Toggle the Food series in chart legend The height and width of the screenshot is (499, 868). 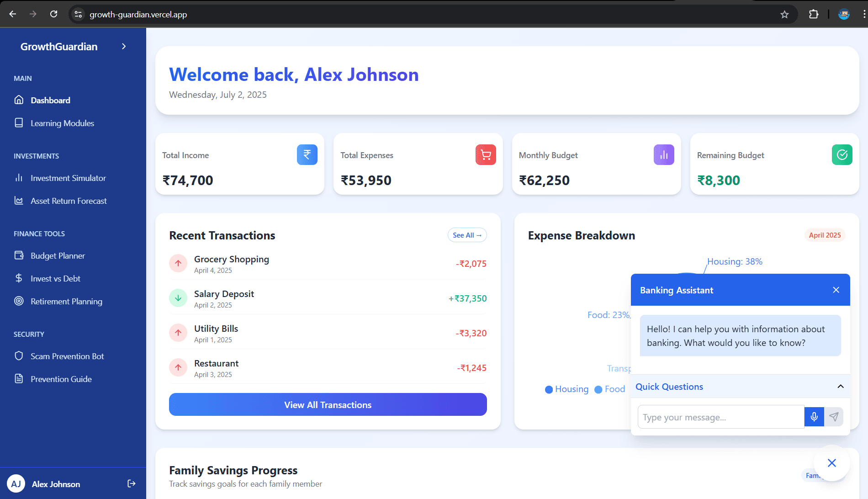click(599, 389)
